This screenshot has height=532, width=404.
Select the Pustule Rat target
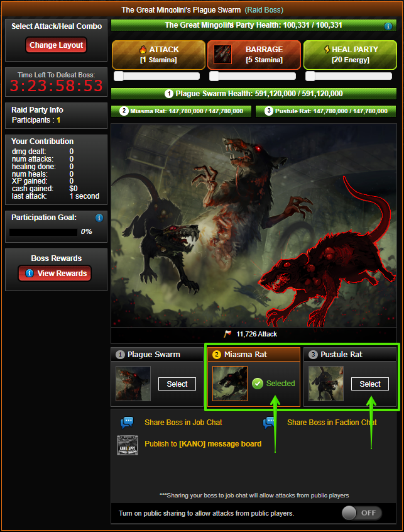pyautogui.click(x=370, y=384)
